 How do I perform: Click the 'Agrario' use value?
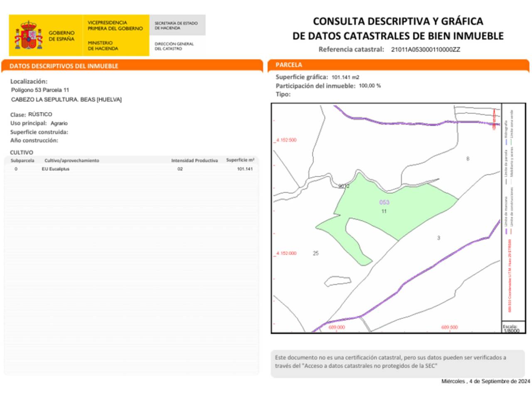click(59, 123)
